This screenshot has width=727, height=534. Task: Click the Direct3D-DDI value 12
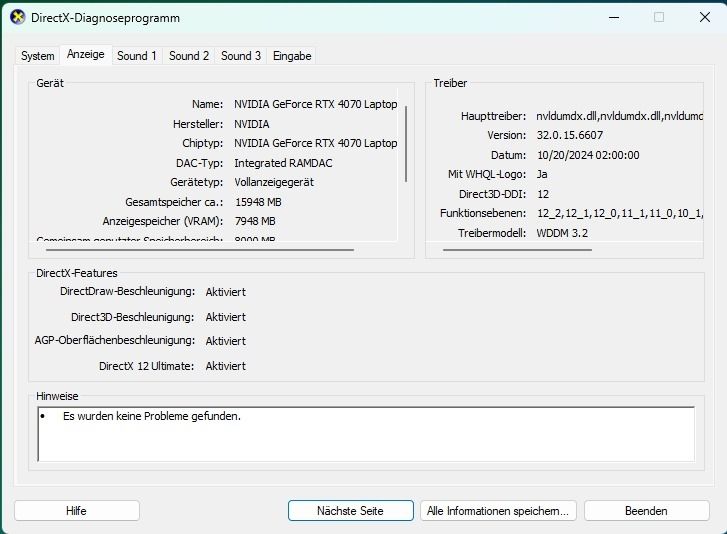point(543,194)
